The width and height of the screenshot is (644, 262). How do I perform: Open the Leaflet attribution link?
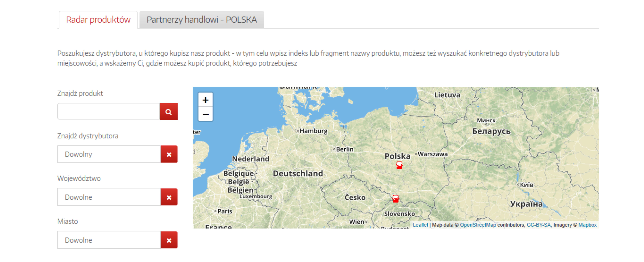pos(420,225)
